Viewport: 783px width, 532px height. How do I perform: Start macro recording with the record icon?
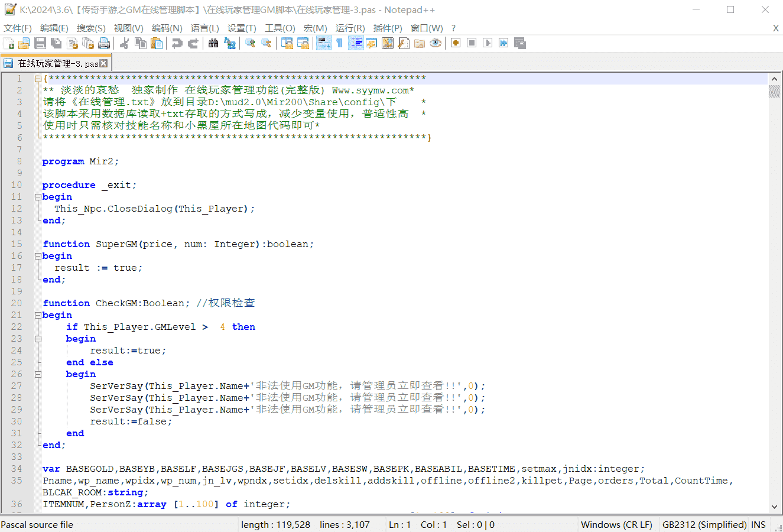(456, 43)
